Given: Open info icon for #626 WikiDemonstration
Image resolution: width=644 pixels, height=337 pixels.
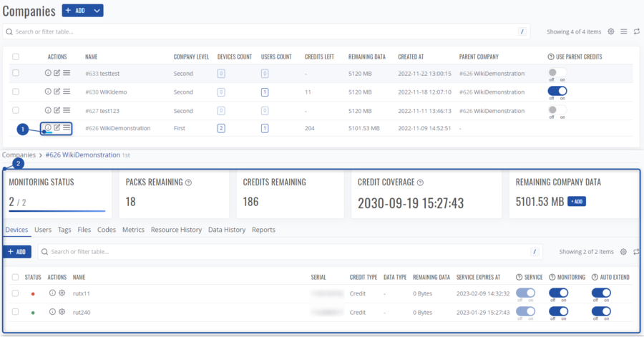Looking at the screenshot, I should (48, 128).
